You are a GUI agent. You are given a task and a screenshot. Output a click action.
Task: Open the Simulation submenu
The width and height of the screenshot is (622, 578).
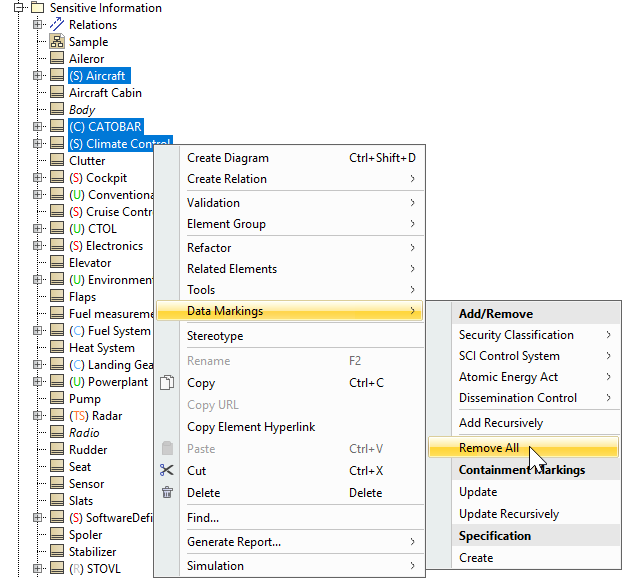pyautogui.click(x=290, y=566)
